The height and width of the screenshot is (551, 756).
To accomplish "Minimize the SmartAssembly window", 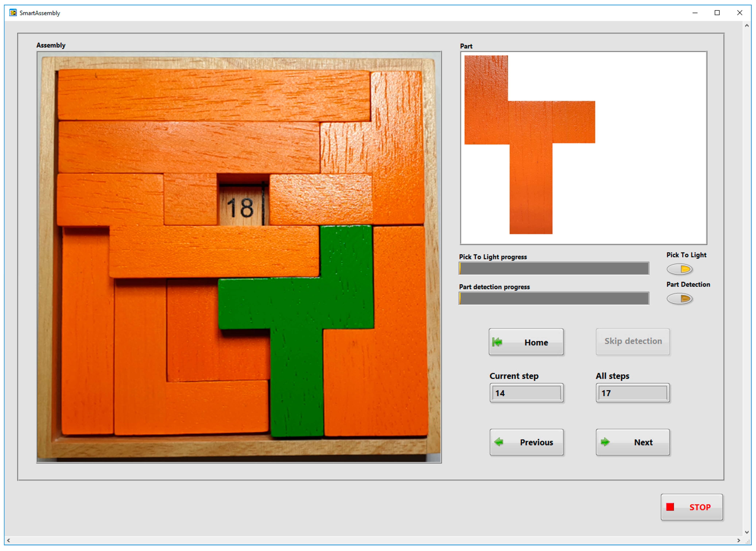I will (695, 13).
